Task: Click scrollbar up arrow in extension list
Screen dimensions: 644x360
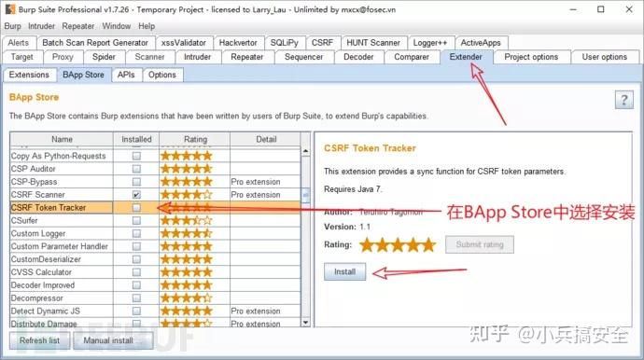Action: (305, 151)
